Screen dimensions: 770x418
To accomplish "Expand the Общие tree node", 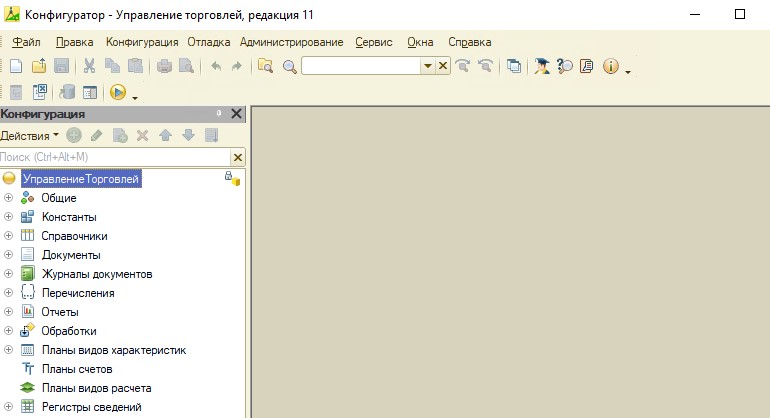I will point(9,198).
